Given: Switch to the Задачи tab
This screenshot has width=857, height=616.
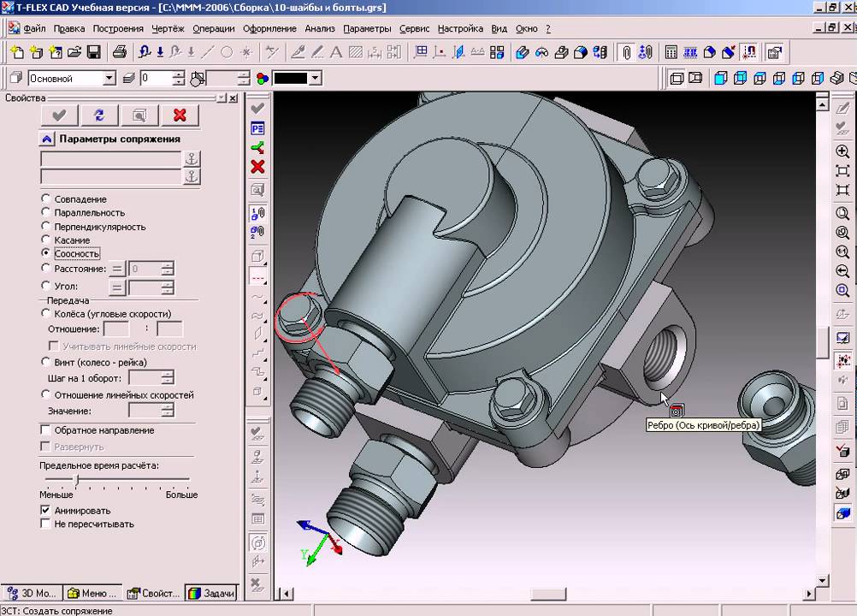Looking at the screenshot, I should tap(211, 593).
